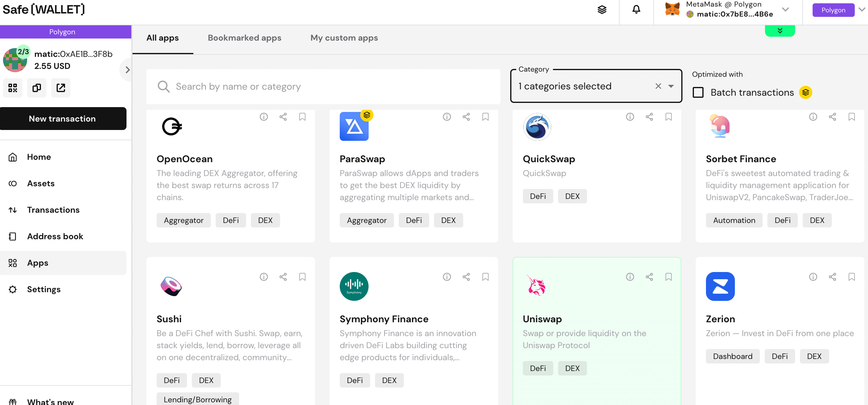Image resolution: width=868 pixels, height=405 pixels.
Task: Bookmark the OpenOcean app
Action: click(x=302, y=117)
